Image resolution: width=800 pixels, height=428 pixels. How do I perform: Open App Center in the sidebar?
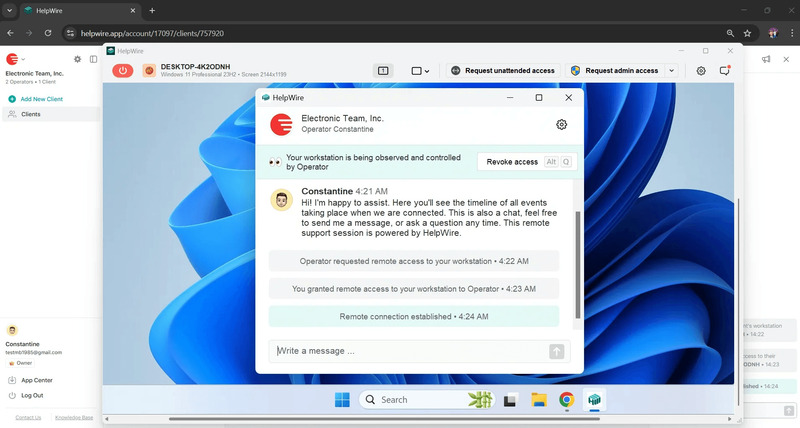point(31,380)
